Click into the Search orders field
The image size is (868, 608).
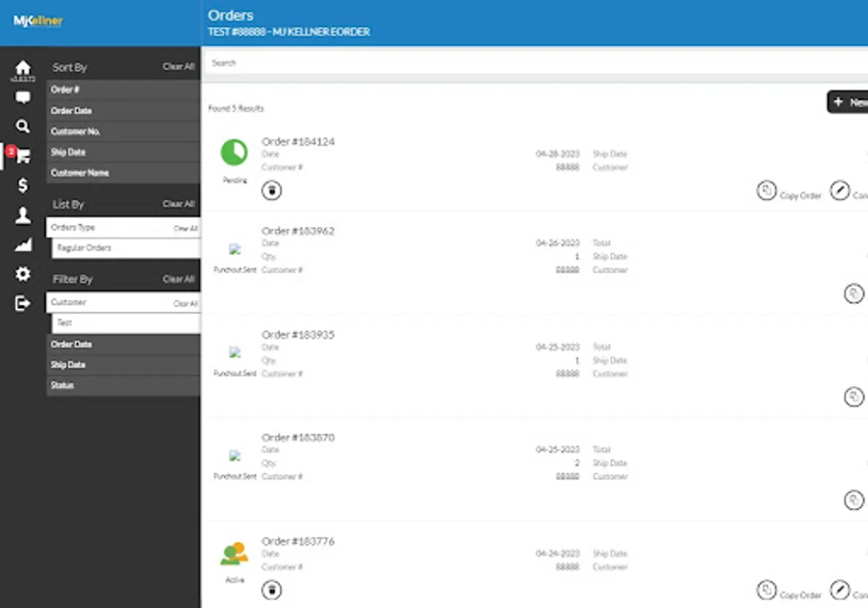point(535,63)
